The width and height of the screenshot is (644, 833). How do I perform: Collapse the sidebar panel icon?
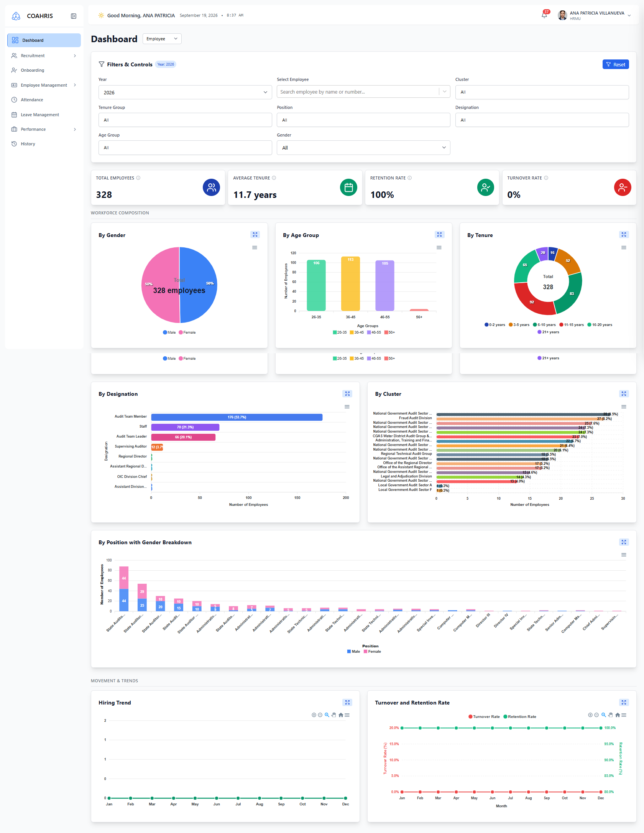pyautogui.click(x=74, y=16)
